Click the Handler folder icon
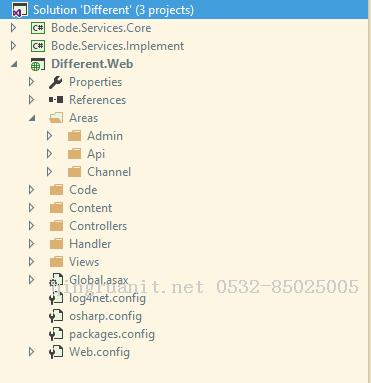371x383 pixels. [56, 244]
